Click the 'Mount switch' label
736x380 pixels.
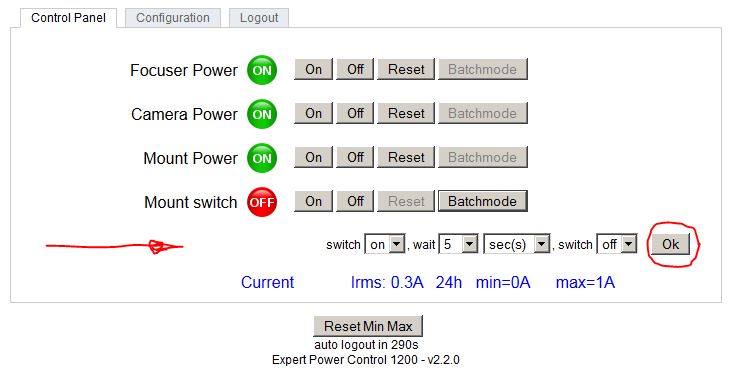(x=191, y=203)
